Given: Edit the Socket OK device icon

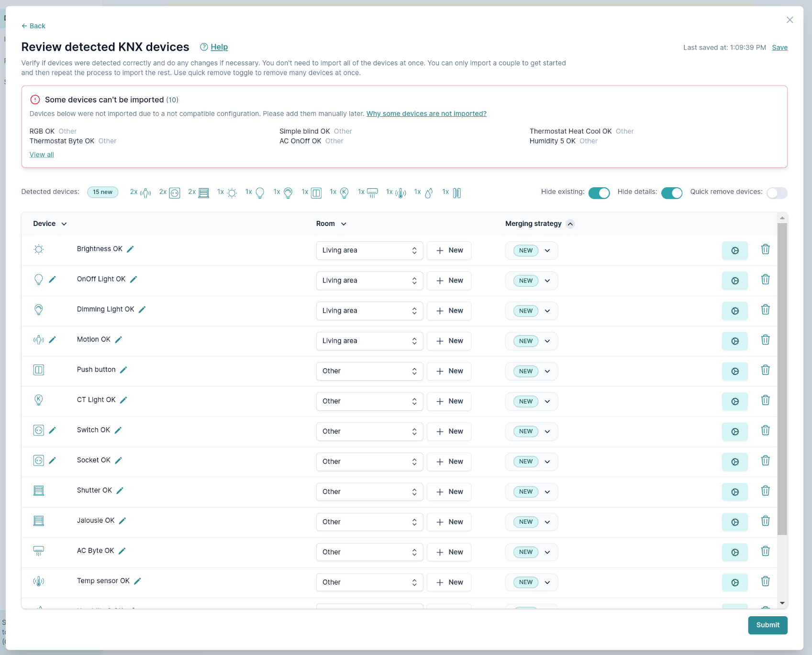Looking at the screenshot, I should (x=53, y=461).
